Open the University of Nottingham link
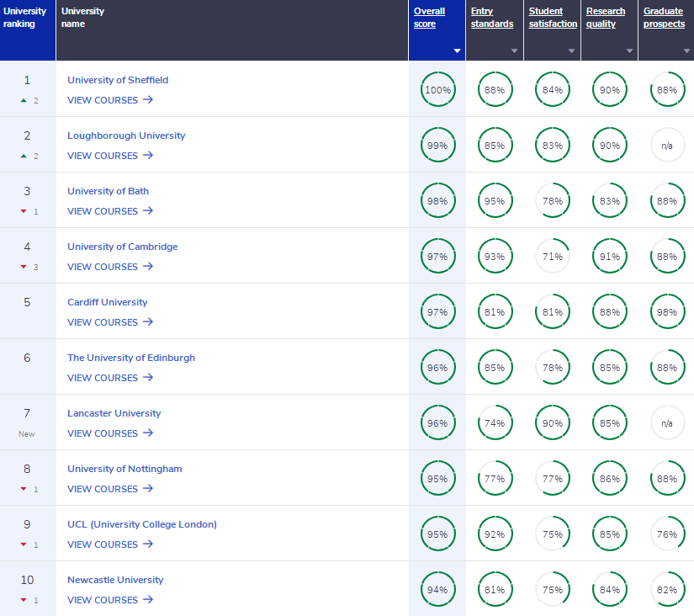The width and height of the screenshot is (694, 616). click(x=124, y=469)
